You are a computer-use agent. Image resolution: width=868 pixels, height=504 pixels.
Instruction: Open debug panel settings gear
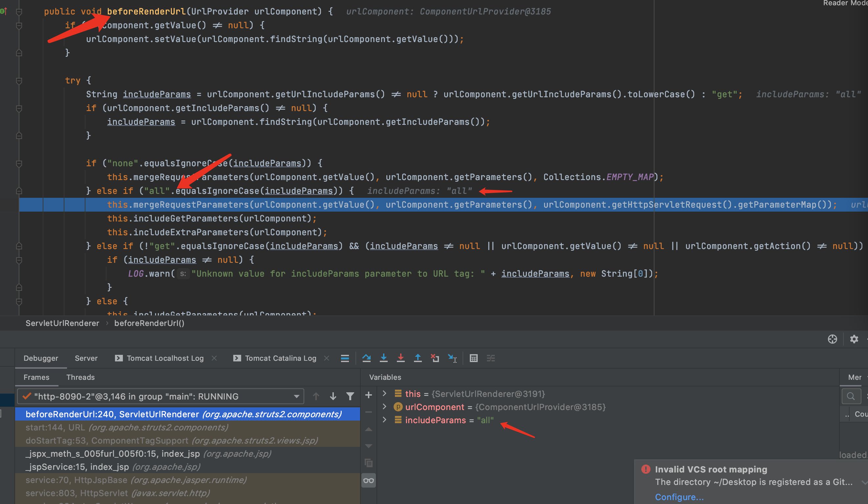coord(854,339)
